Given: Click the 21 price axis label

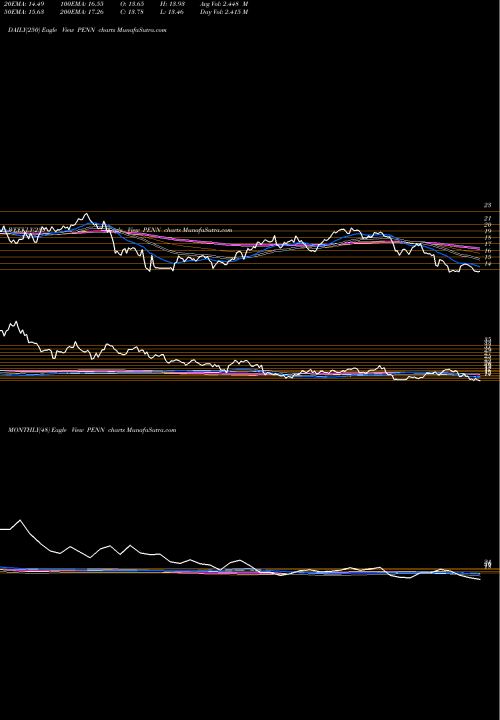Looking at the screenshot, I should (488, 219).
